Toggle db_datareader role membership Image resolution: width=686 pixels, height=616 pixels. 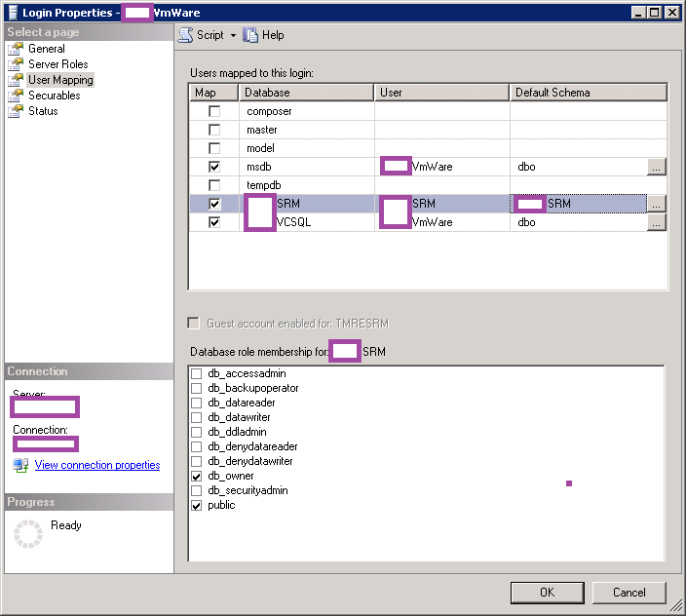click(x=197, y=403)
